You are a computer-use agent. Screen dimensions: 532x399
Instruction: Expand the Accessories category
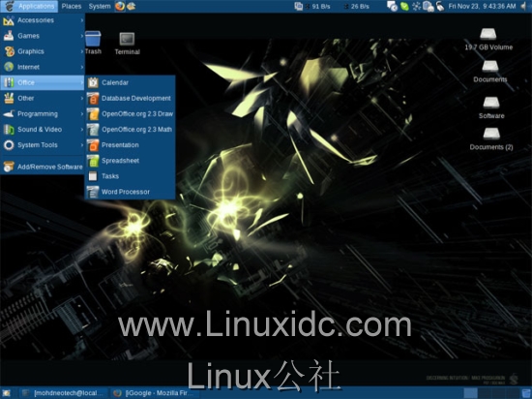tap(43, 20)
